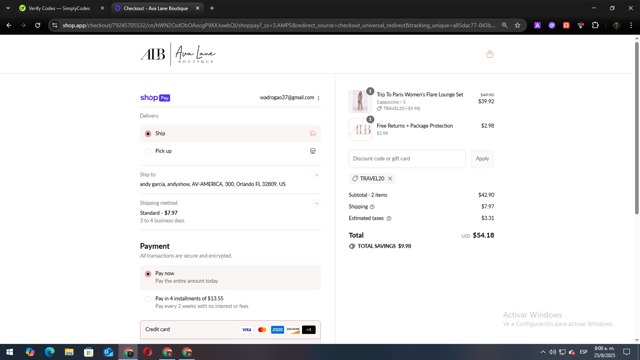The image size is (640, 360).
Task: Click the TOTAL SAVINGS $9.98 text
Action: click(x=384, y=246)
